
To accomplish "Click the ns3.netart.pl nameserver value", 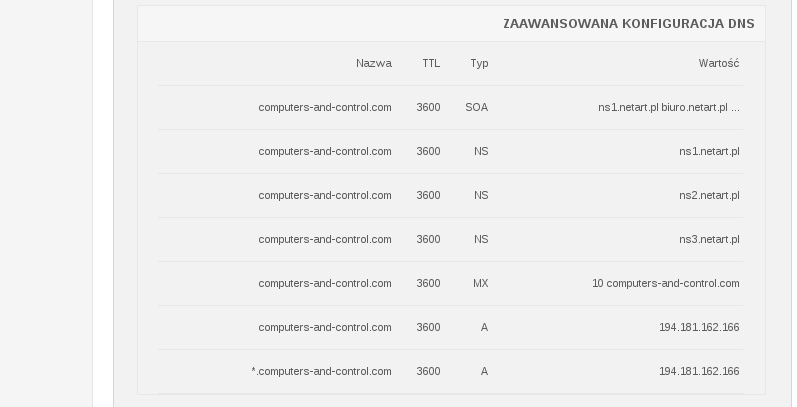I will click(x=709, y=239).
